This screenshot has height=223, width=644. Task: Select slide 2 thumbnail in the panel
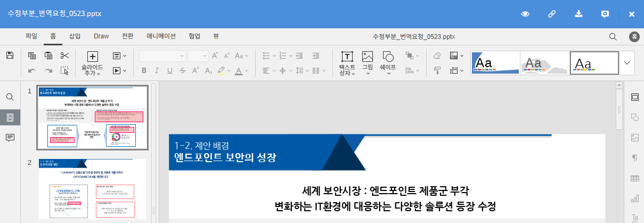click(x=92, y=188)
